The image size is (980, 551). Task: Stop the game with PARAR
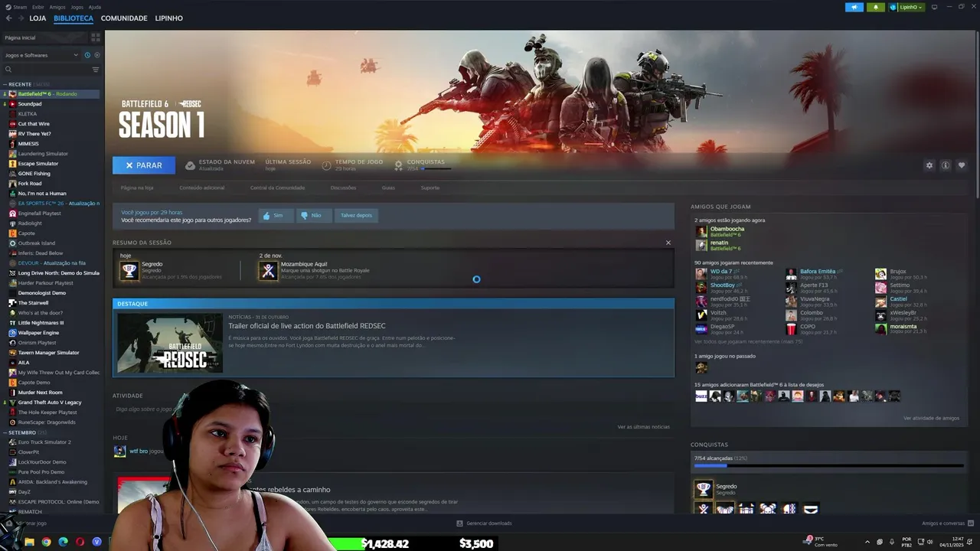coord(144,165)
